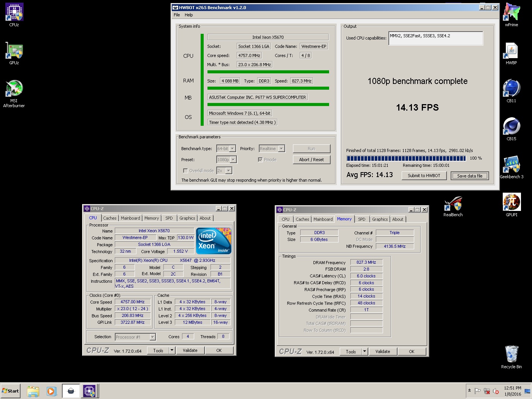Toggle the Pmode checkbox
Image resolution: width=532 pixels, height=399 pixels.
click(260, 160)
